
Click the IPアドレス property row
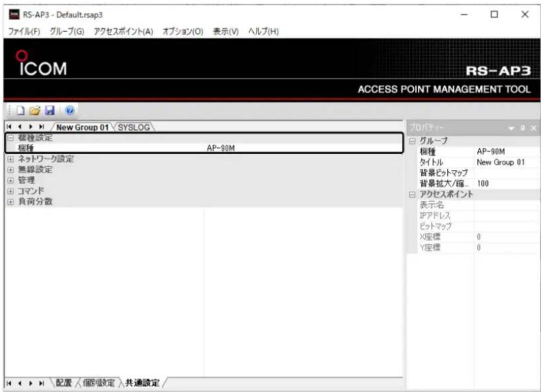pos(478,215)
